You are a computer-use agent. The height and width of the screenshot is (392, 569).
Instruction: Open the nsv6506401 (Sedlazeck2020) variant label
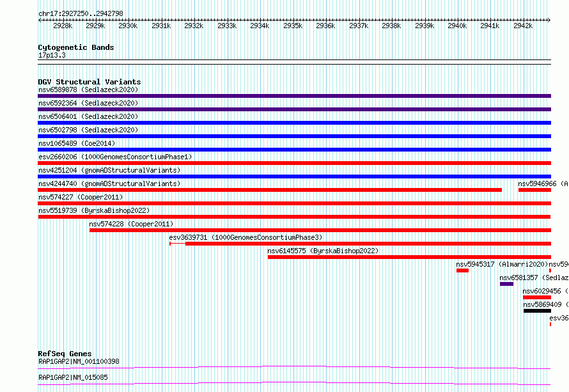88,116
